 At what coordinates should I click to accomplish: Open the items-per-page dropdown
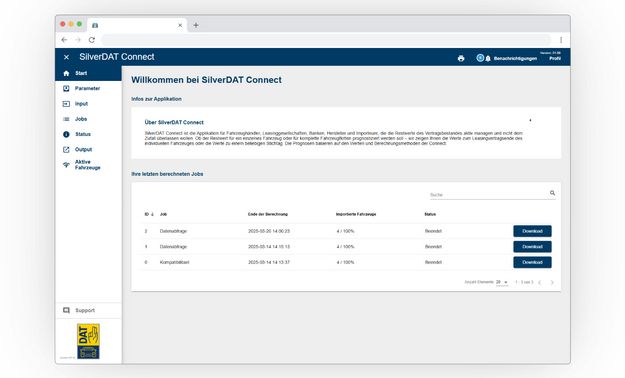(x=502, y=282)
